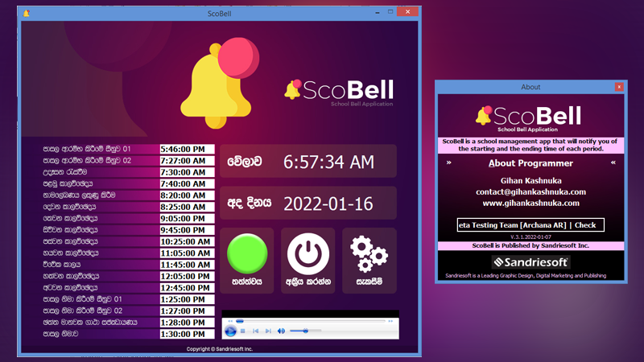
Task: Select the 5:46:00 PM time field
Action: (187, 149)
